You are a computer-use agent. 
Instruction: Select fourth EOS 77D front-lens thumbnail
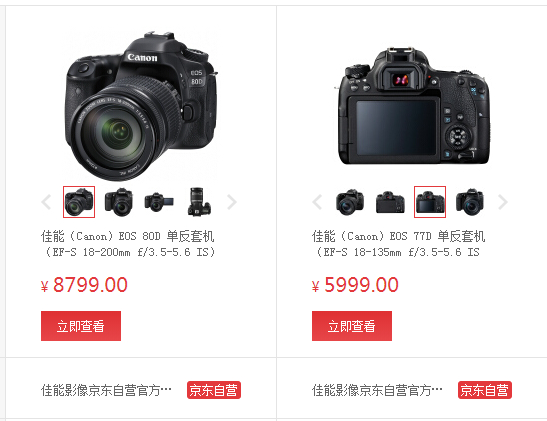(470, 202)
